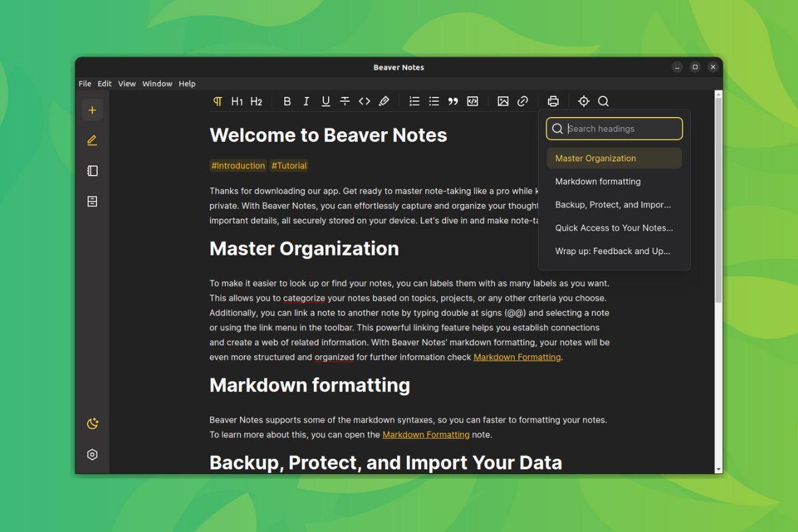The image size is (798, 532).
Task: Open the View menu
Action: click(126, 84)
